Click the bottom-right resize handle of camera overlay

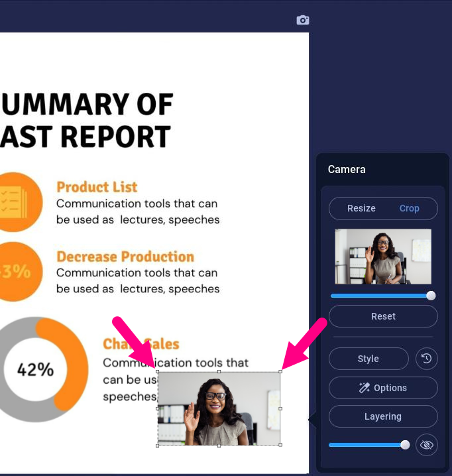(280, 445)
